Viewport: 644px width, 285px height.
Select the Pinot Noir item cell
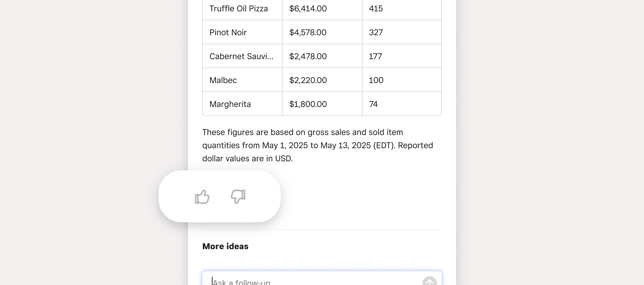click(242, 32)
